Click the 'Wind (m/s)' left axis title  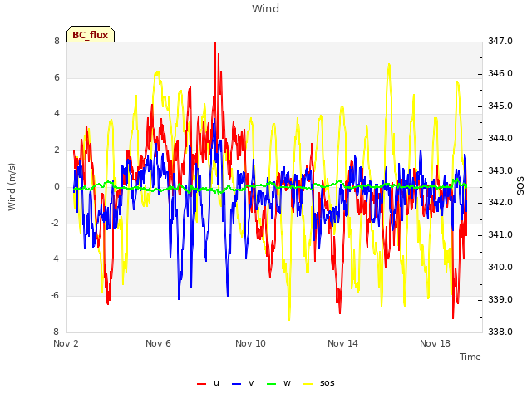click(12, 187)
